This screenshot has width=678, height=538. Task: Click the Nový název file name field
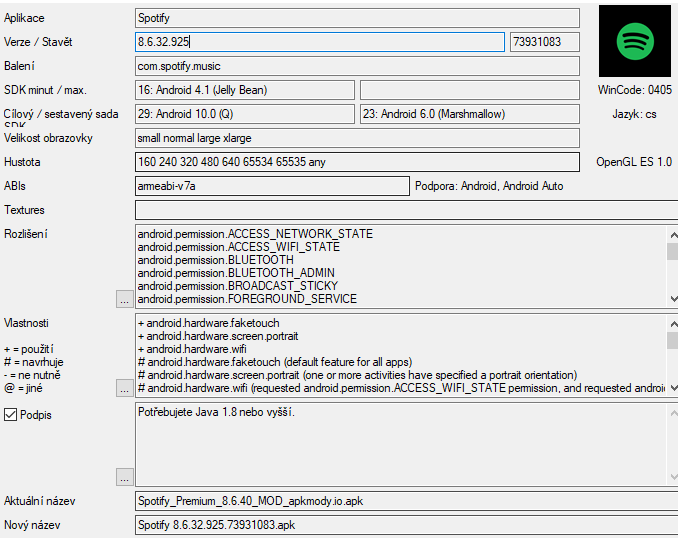pyautogui.click(x=406, y=525)
